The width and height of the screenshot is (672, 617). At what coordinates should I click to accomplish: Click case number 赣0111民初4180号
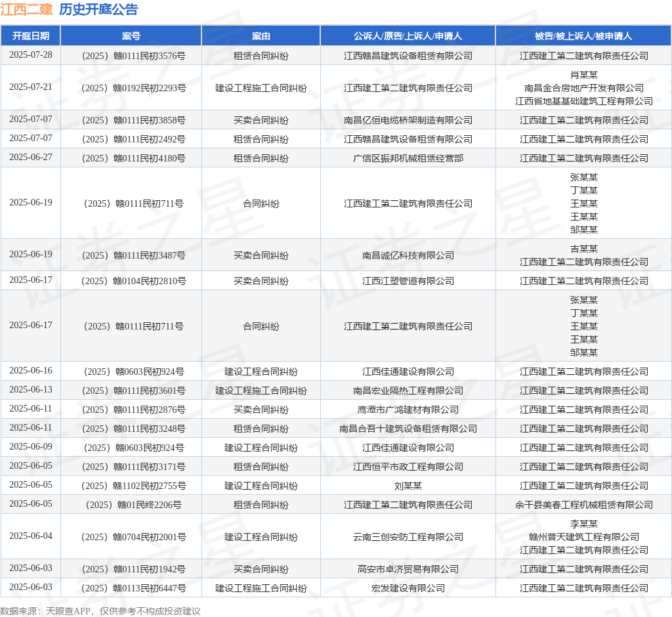coord(134,158)
